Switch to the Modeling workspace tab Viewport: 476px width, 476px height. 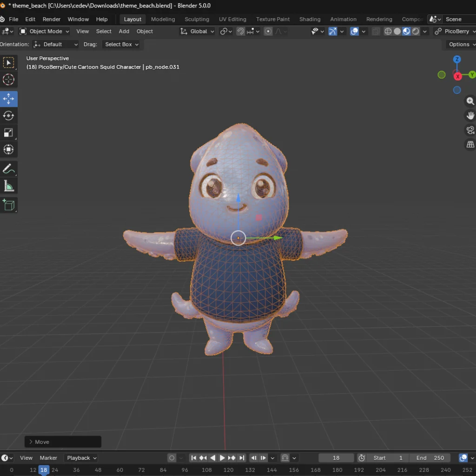pyautogui.click(x=163, y=19)
